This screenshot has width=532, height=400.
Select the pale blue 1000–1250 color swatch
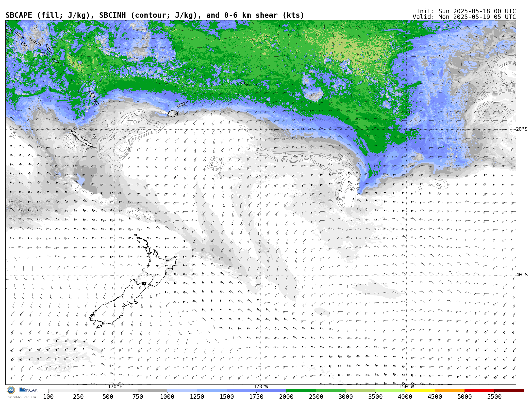(x=182, y=390)
